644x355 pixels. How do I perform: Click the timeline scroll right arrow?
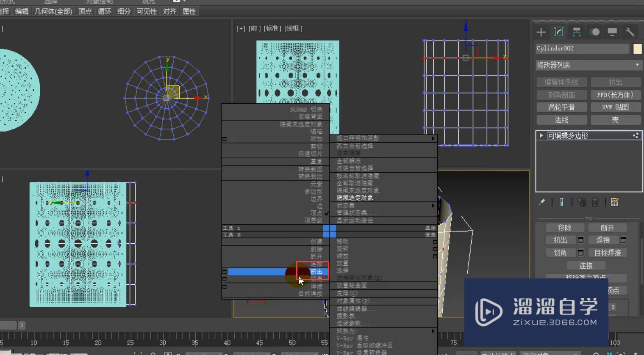(22, 325)
